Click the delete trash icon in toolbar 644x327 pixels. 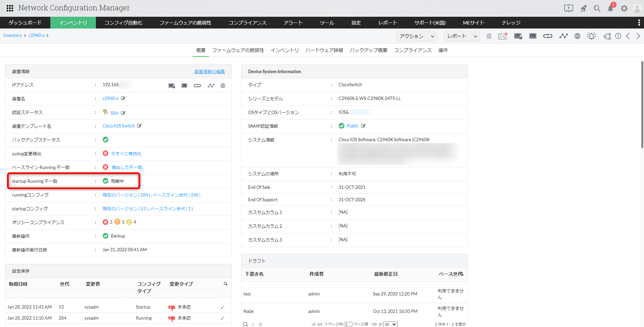pyautogui.click(x=489, y=36)
